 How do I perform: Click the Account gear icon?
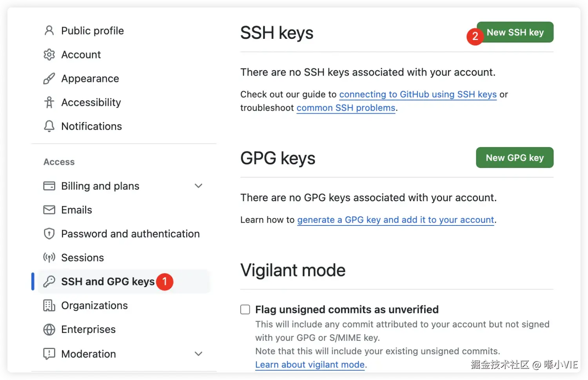click(49, 55)
